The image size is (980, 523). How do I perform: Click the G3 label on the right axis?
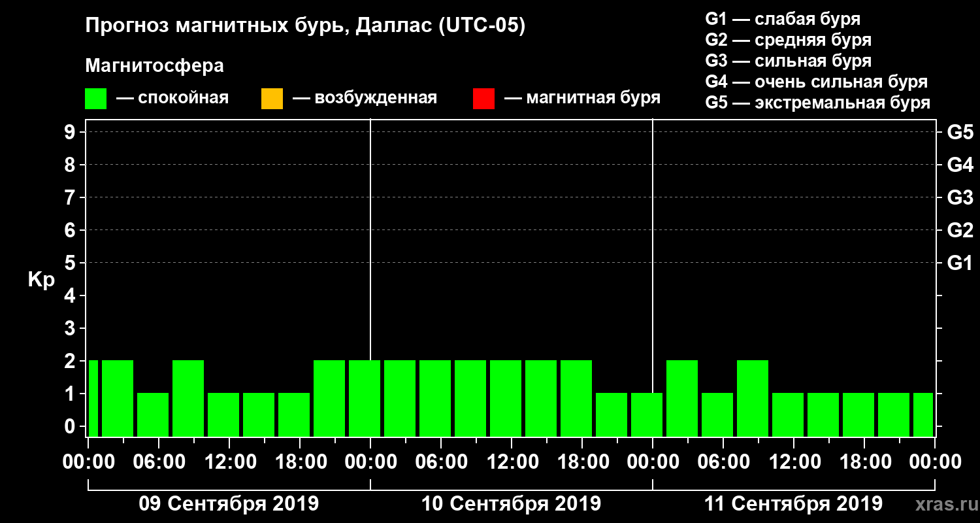(x=960, y=197)
